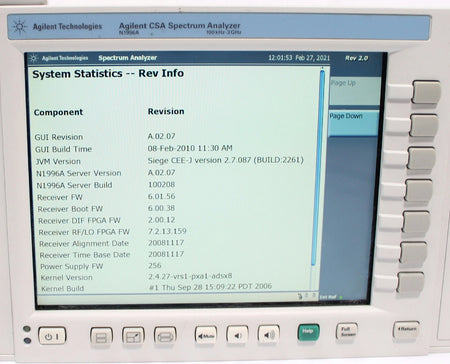The width and height of the screenshot is (450, 364).
Task: Click the date and time readout 12:01:53
Action: [299, 58]
